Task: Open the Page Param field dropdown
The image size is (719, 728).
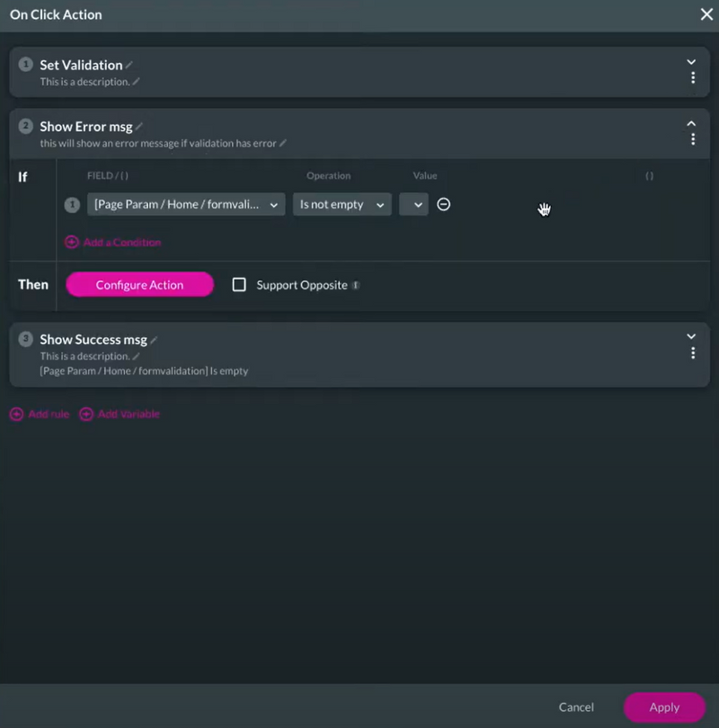Action: tap(186, 204)
